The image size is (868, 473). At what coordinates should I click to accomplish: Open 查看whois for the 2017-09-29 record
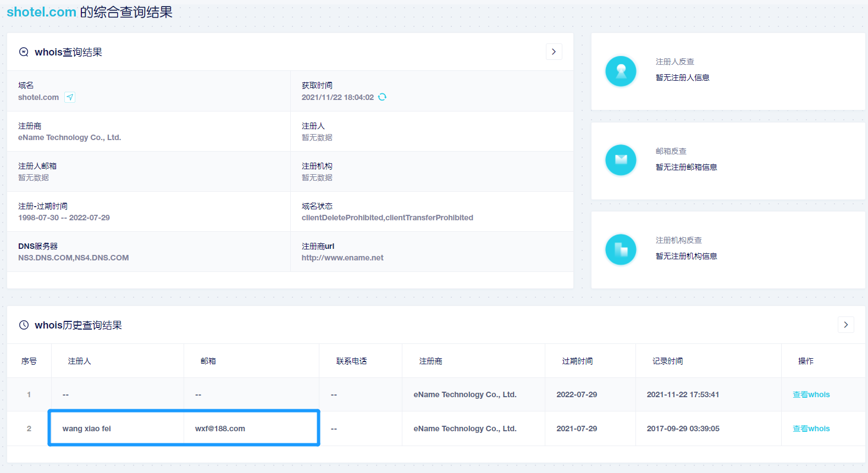pyautogui.click(x=811, y=429)
